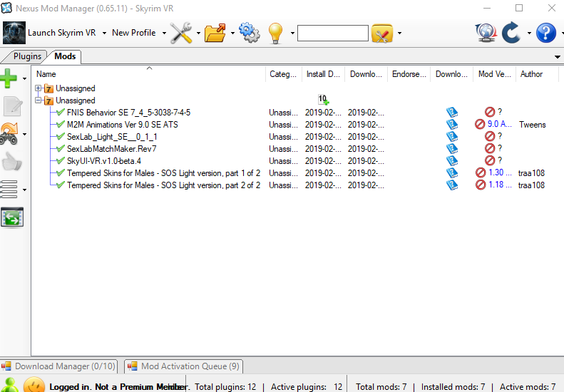Viewport: 564px width, 392px height.
Task: Click the yellow folder find-tools icon
Action: 382,33
